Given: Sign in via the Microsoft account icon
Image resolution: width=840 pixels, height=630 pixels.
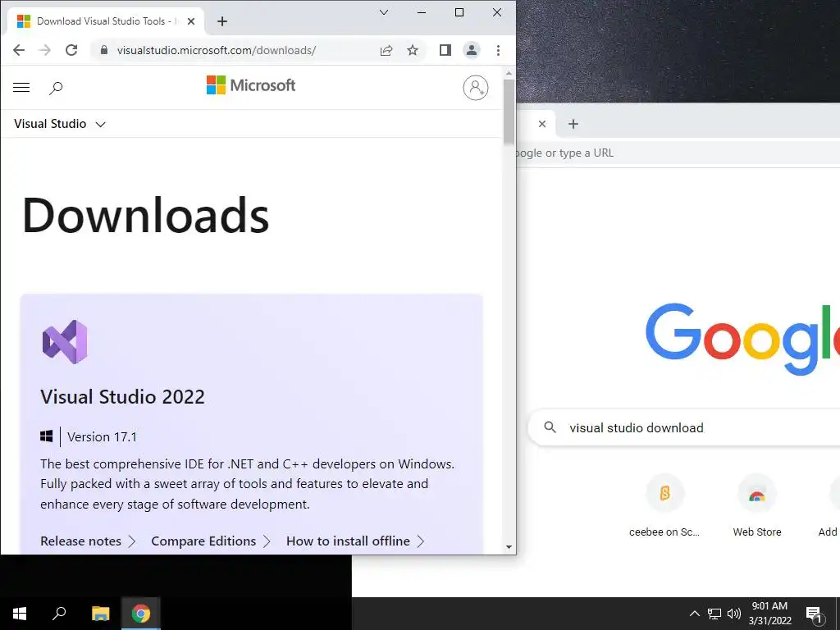Looking at the screenshot, I should click(476, 88).
